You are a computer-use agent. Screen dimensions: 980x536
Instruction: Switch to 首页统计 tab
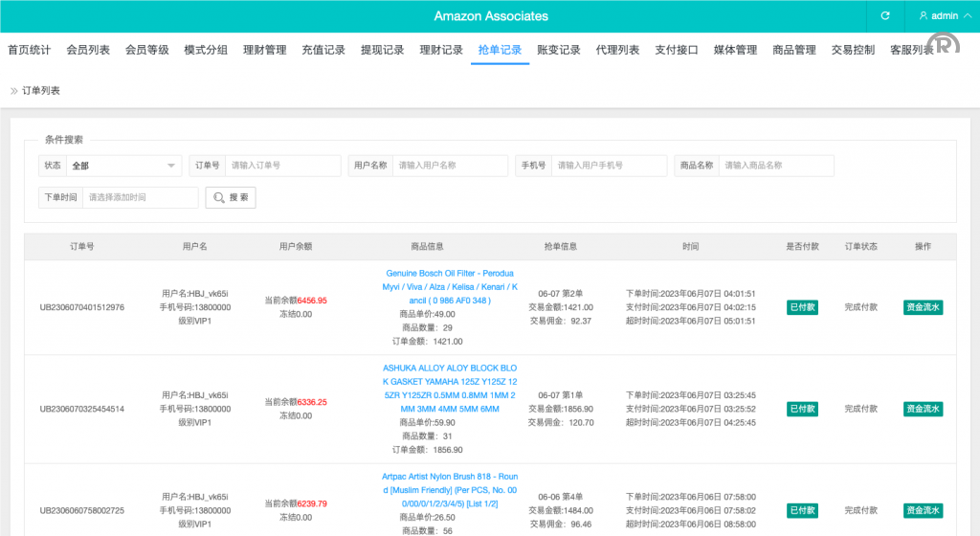pyautogui.click(x=30, y=50)
